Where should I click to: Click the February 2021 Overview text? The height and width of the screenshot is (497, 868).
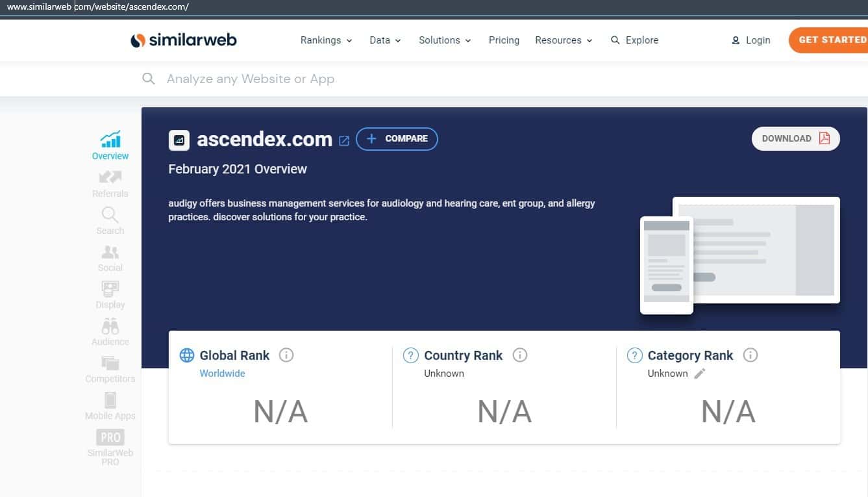(238, 169)
